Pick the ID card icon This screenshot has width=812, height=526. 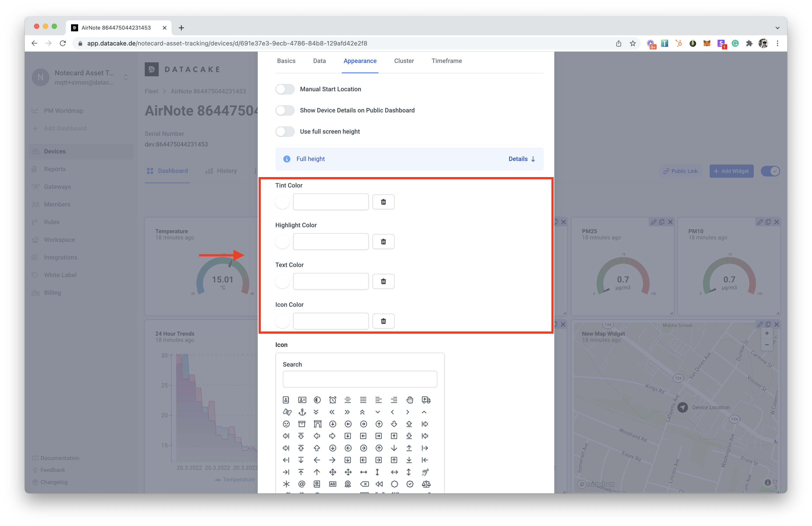pyautogui.click(x=302, y=400)
